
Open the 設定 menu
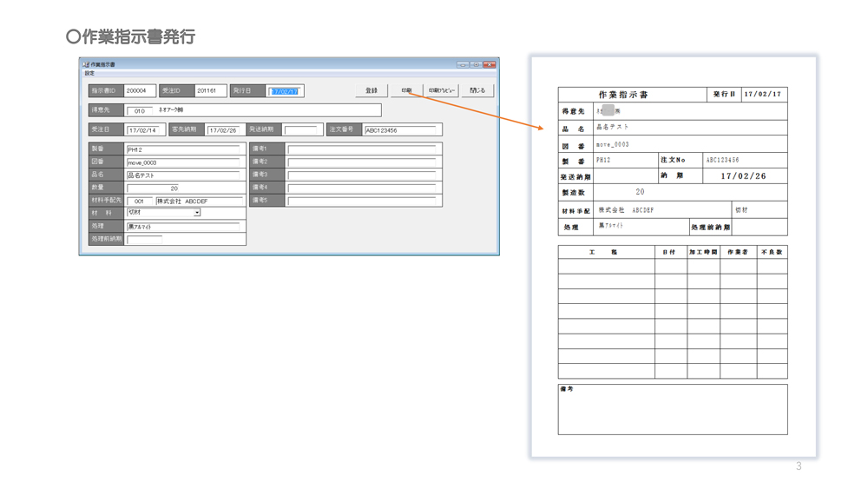pos(89,74)
